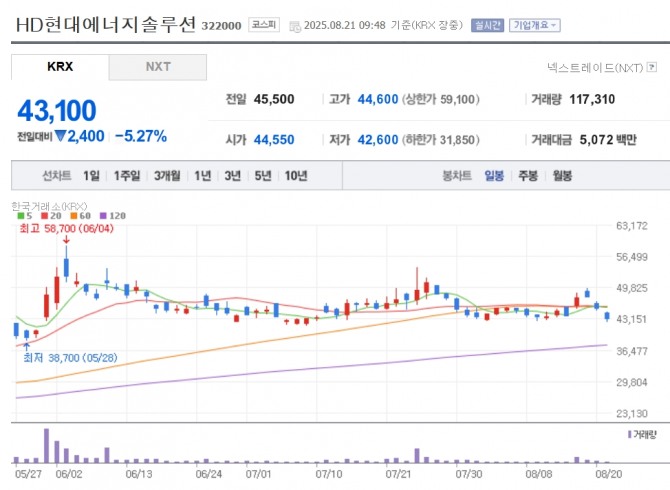Click the stock code 322000

coord(221,26)
